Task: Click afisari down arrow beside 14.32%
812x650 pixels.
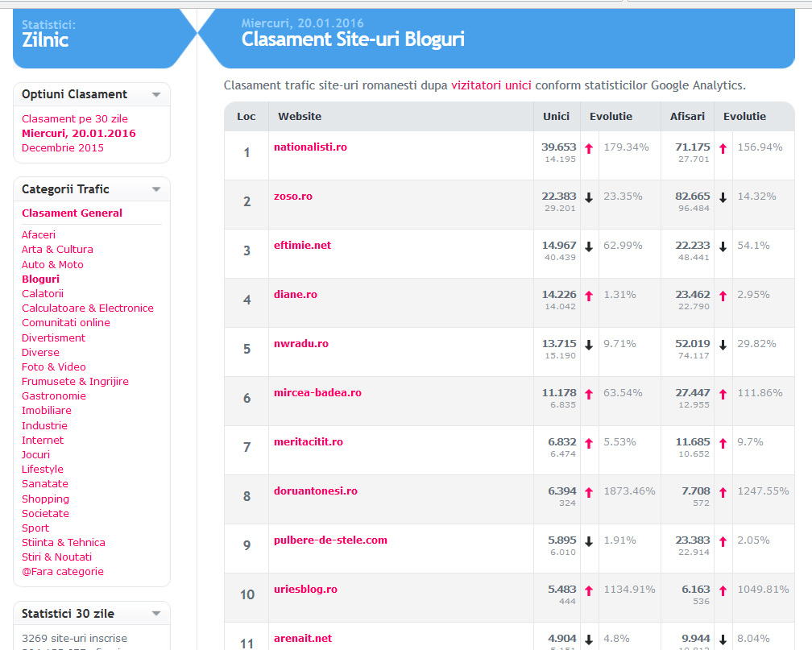Action: point(723,197)
